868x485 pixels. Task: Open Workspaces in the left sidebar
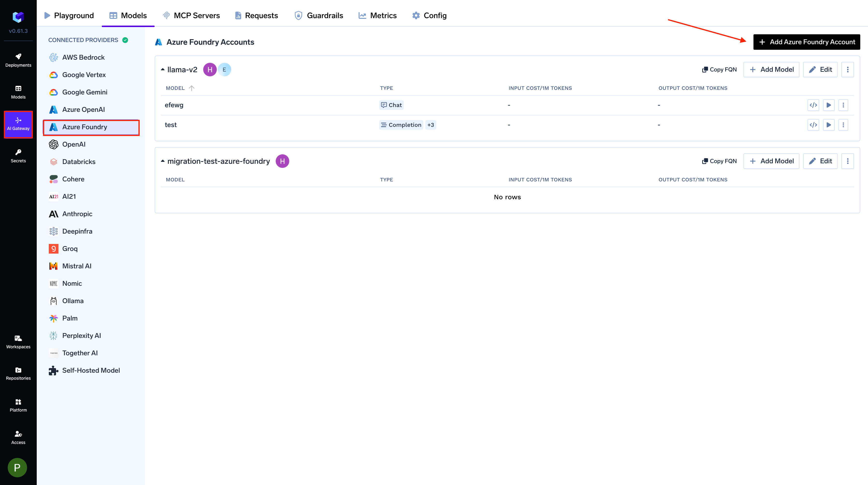18,342
